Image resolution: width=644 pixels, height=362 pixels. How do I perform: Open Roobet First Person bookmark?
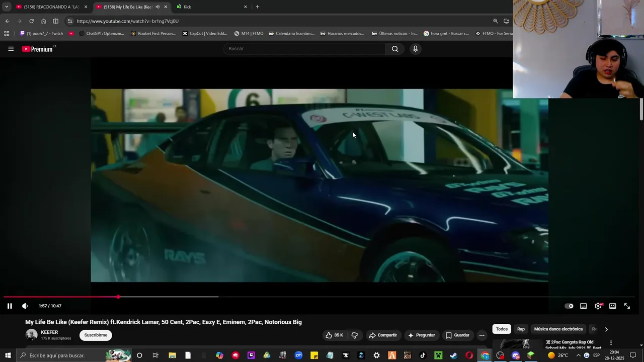[x=153, y=34]
